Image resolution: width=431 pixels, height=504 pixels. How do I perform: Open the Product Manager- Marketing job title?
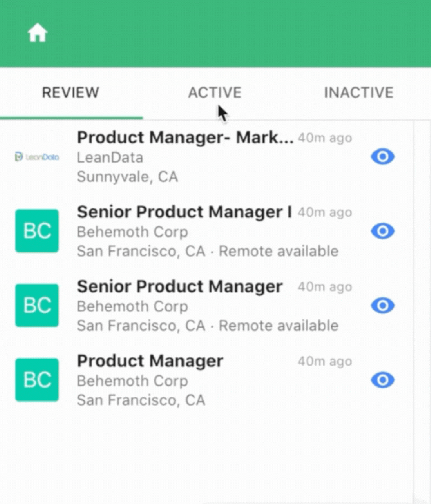coord(185,138)
